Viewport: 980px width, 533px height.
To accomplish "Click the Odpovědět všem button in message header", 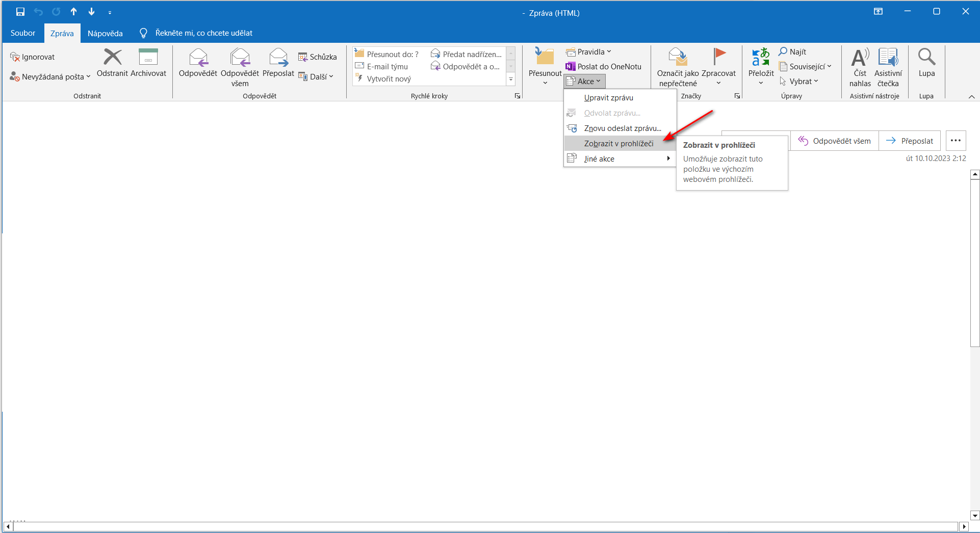I will (x=834, y=141).
